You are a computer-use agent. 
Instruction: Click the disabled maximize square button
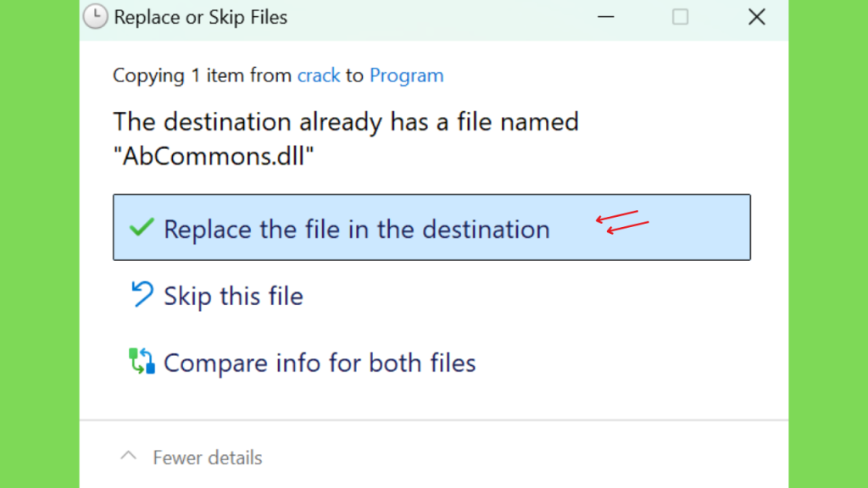pyautogui.click(x=681, y=17)
